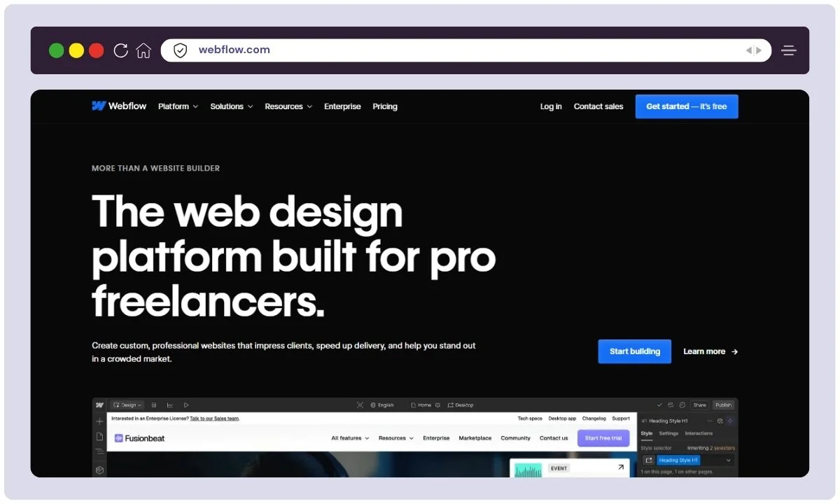Click the EVENT label on the card

[559, 468]
